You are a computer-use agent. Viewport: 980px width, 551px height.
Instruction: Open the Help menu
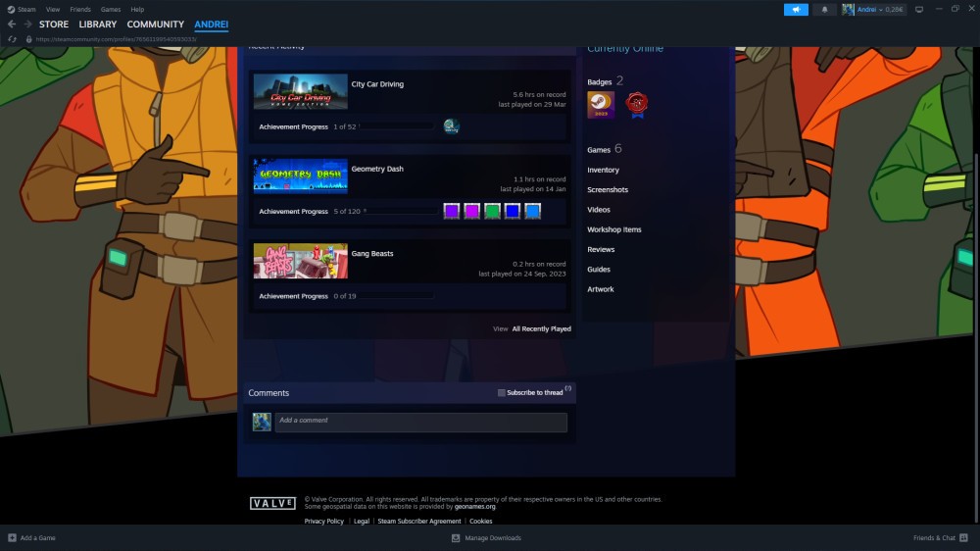[137, 10]
